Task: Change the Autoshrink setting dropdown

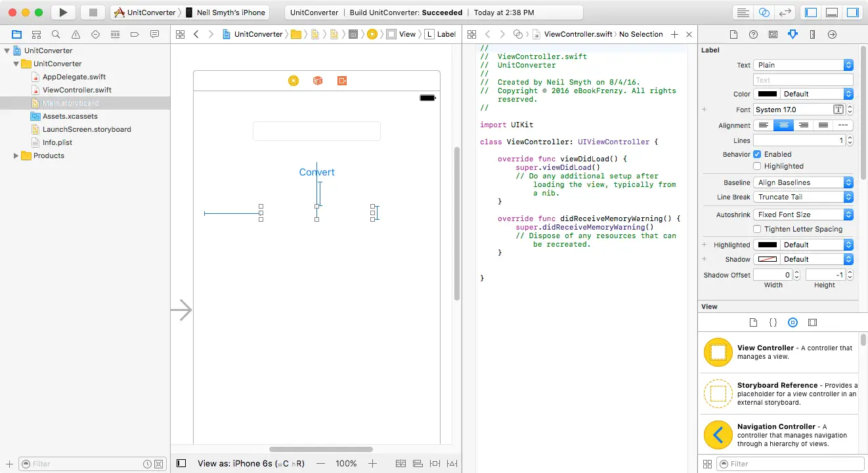Action: click(802, 214)
